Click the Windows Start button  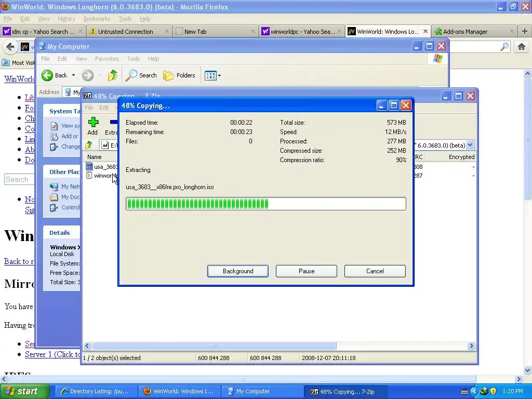click(x=24, y=392)
